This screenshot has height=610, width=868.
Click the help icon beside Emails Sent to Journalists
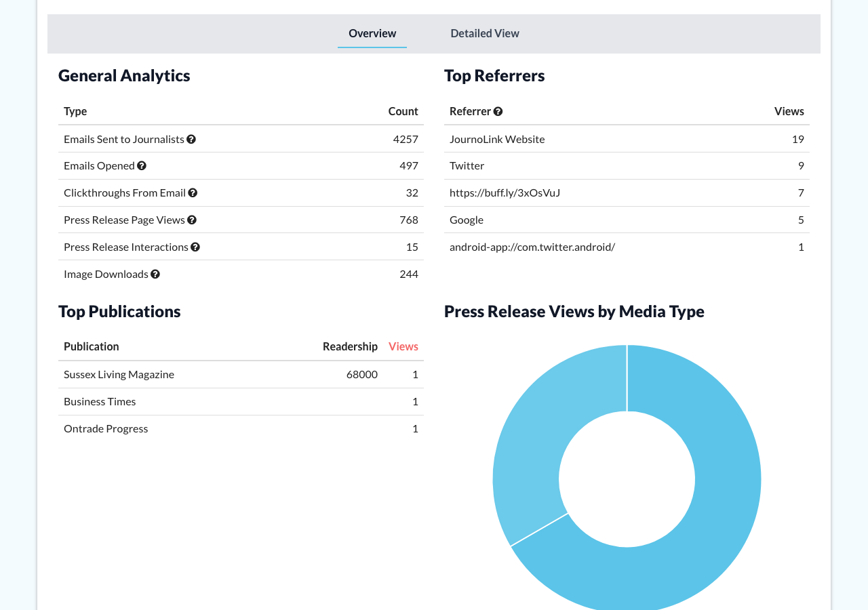[x=192, y=138]
